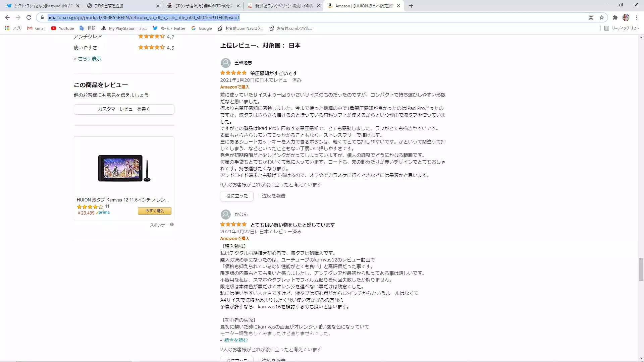Close the ブログ記事を追加 tab

[x=158, y=6]
